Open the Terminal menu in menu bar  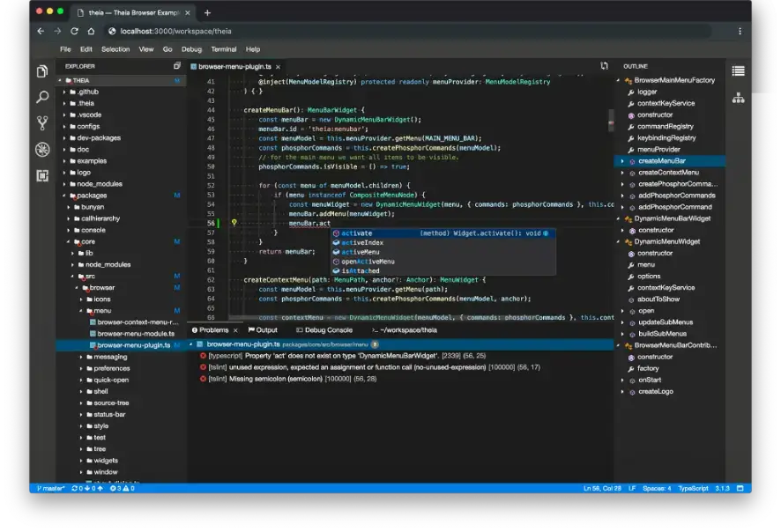[x=223, y=49]
